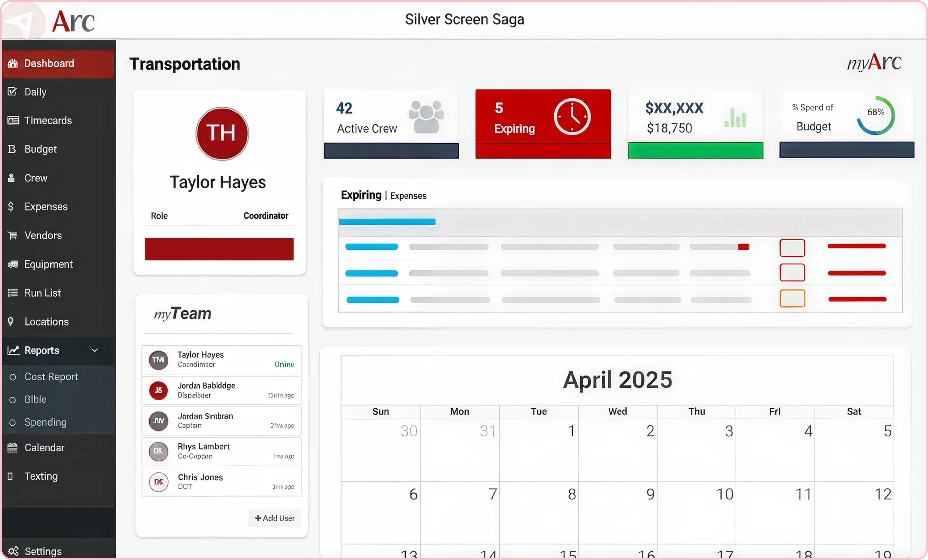Switch to the Dashboard tab

[x=49, y=63]
